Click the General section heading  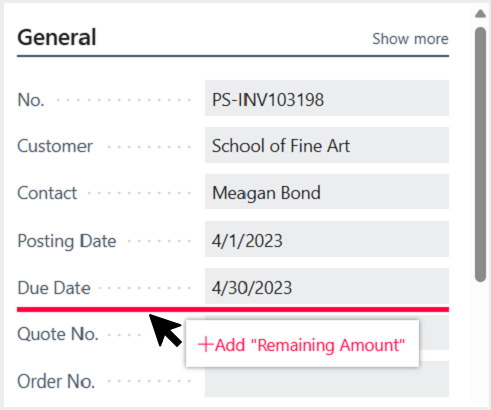[x=57, y=37]
